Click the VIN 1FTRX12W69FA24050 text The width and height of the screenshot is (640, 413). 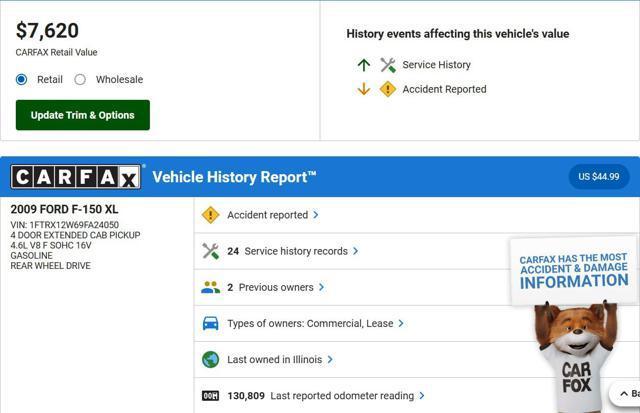click(65, 225)
